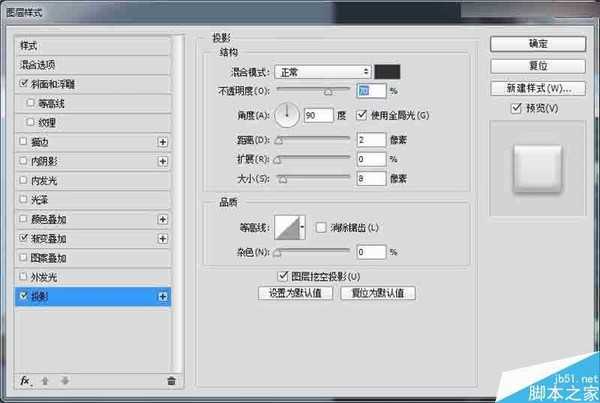This screenshot has height=403, width=600.
Task: Open the 等高线 contour picker arrow
Action: pos(302,228)
